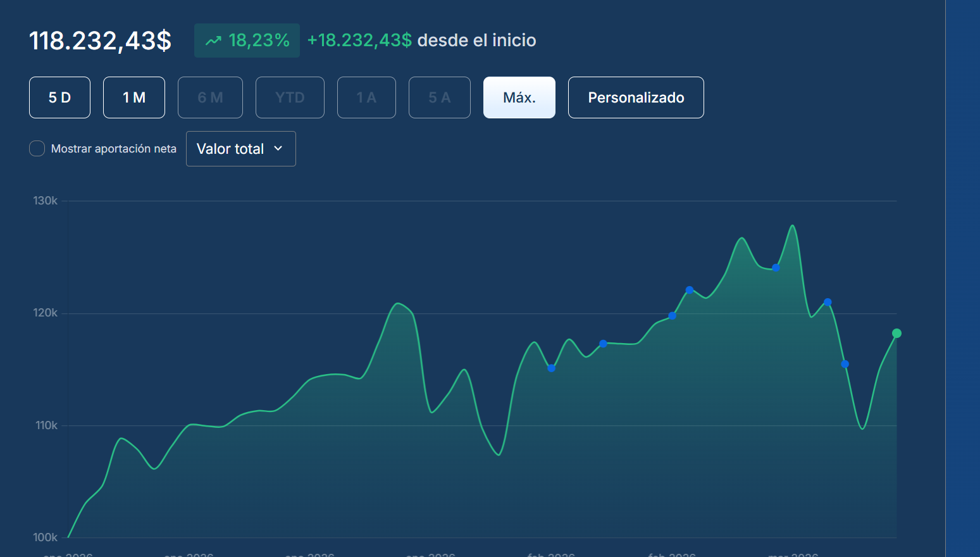Open the Personalizado custom range
Viewport: 980px width, 557px height.
pos(636,97)
